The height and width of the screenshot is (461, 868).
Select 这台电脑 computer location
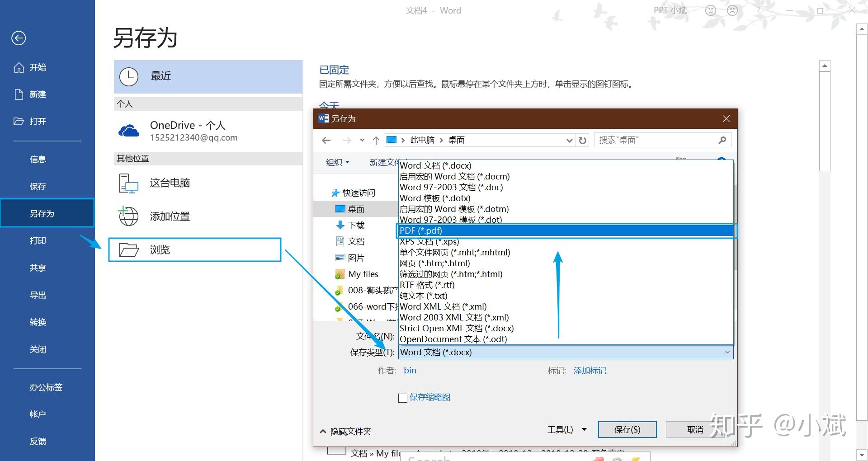[x=170, y=183]
